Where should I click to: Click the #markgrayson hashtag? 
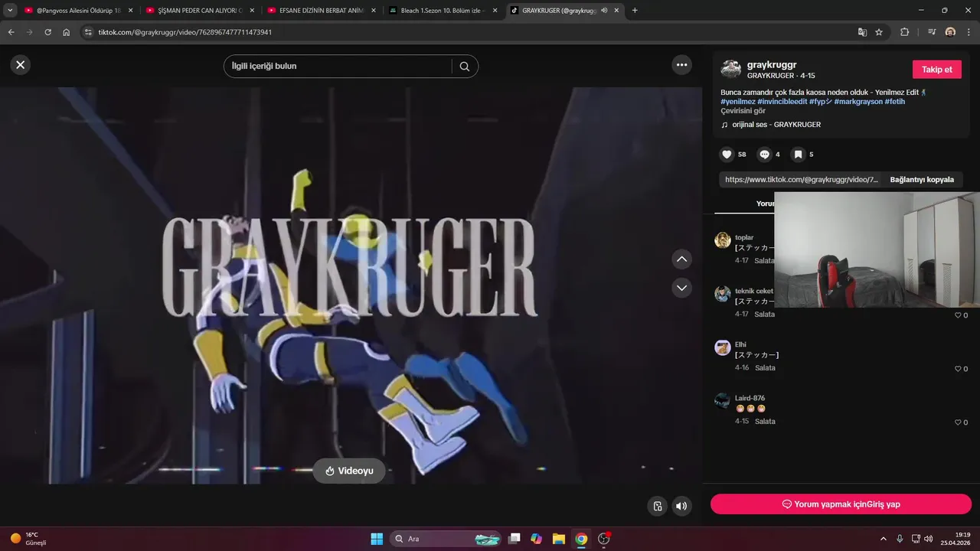[x=858, y=102]
